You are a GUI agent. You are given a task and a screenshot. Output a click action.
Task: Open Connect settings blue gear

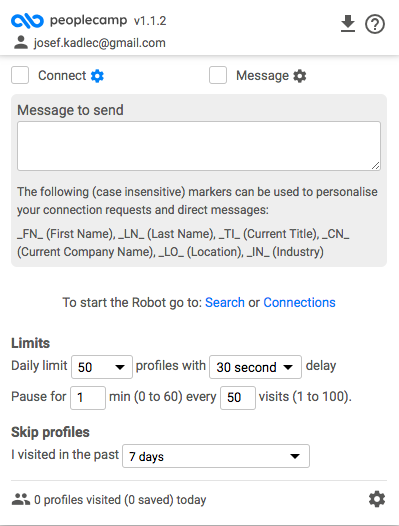point(97,76)
